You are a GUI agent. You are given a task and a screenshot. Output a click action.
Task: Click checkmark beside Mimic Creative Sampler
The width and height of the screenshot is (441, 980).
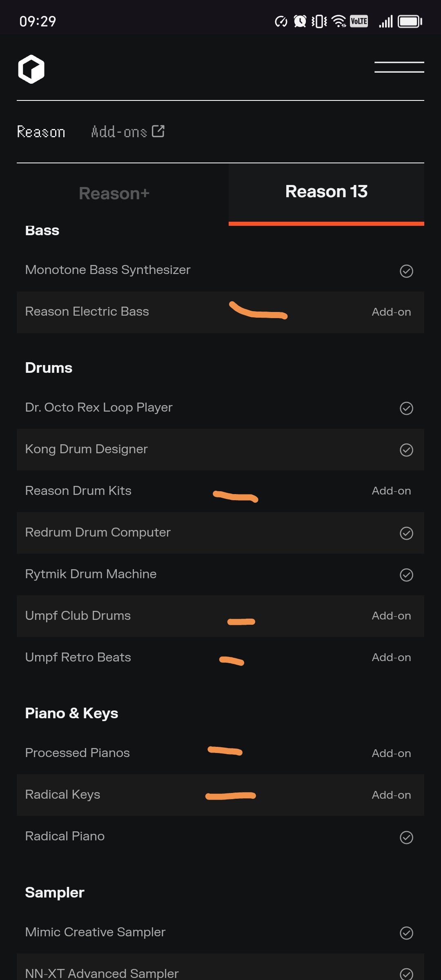[406, 933]
